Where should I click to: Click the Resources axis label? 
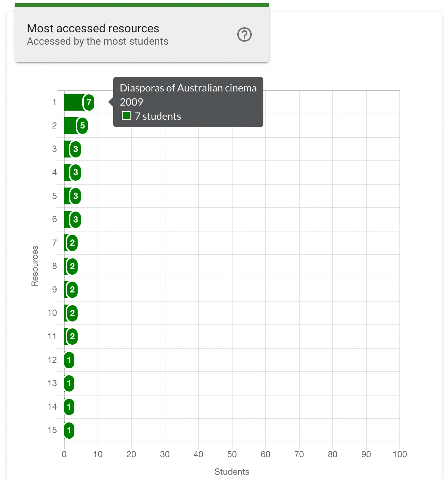pos(34,265)
